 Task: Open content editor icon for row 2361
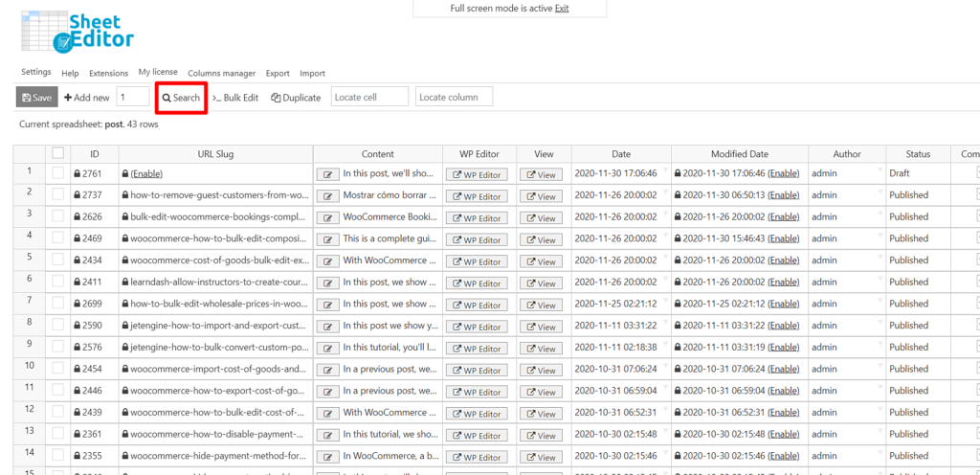[x=327, y=436]
